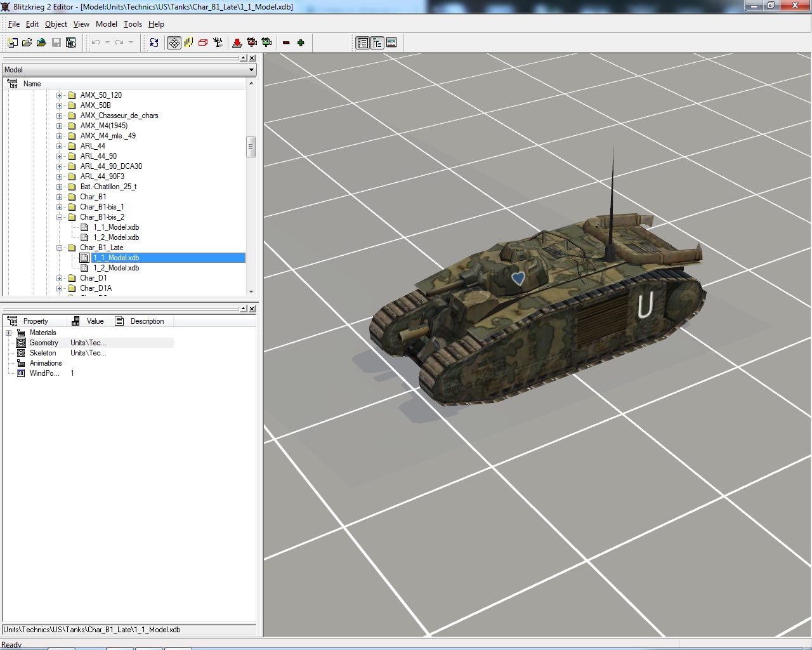Image resolution: width=812 pixels, height=650 pixels.
Task: Click the Property column header
Action: tap(35, 321)
